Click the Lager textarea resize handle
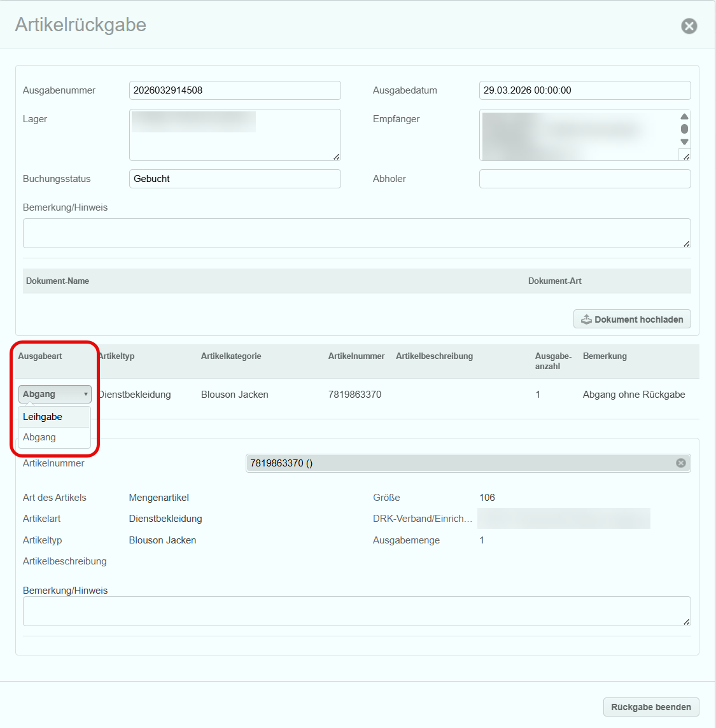The image size is (716, 728). point(336,156)
